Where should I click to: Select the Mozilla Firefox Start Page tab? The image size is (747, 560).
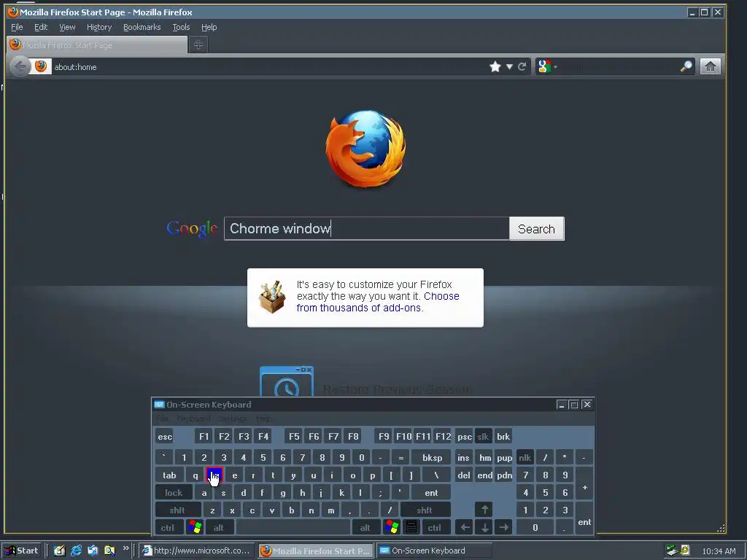click(97, 45)
